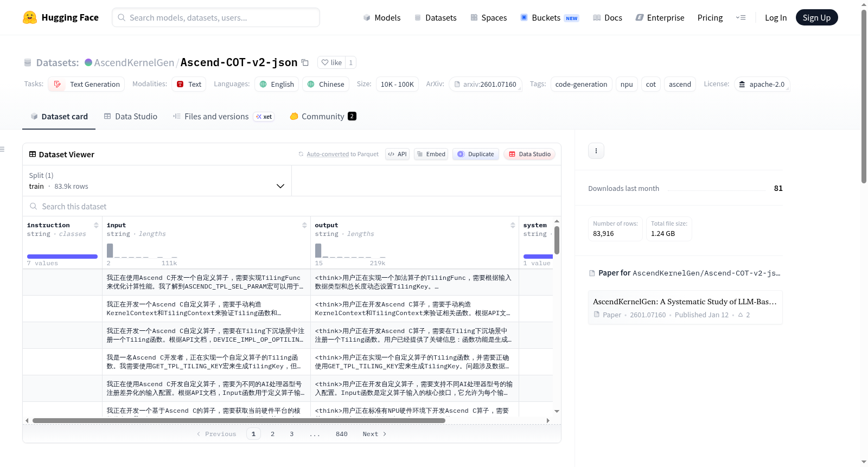Click the sort icon on instruction column

96,225
